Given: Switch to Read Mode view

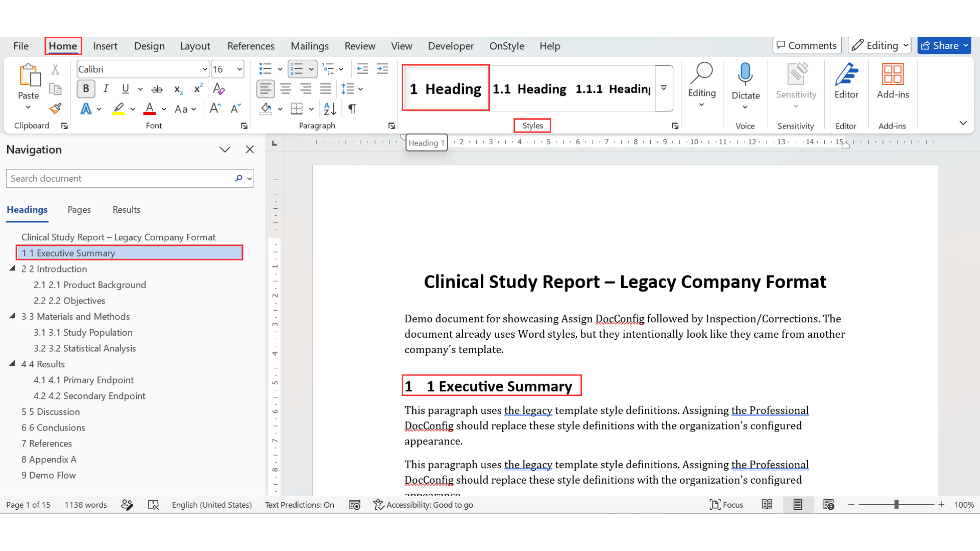Looking at the screenshot, I should (767, 505).
